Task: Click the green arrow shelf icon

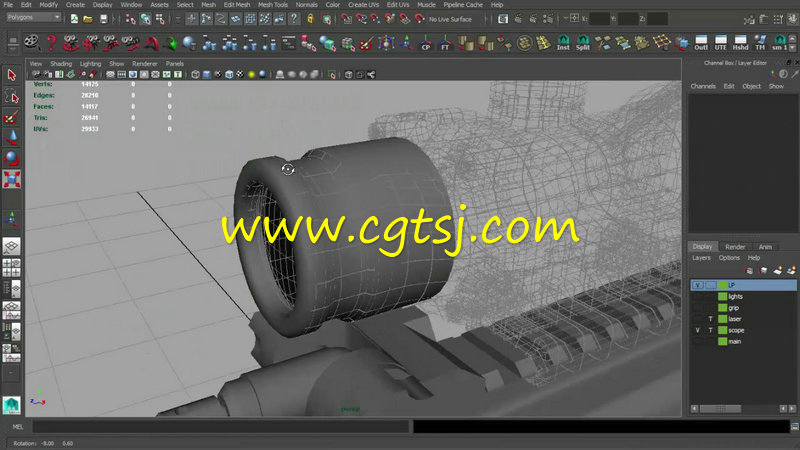Action: [x=170, y=44]
